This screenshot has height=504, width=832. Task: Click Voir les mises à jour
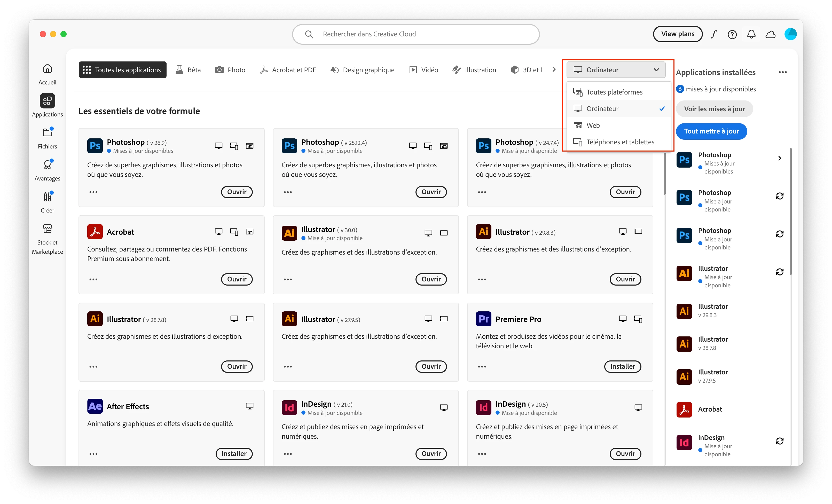point(714,109)
